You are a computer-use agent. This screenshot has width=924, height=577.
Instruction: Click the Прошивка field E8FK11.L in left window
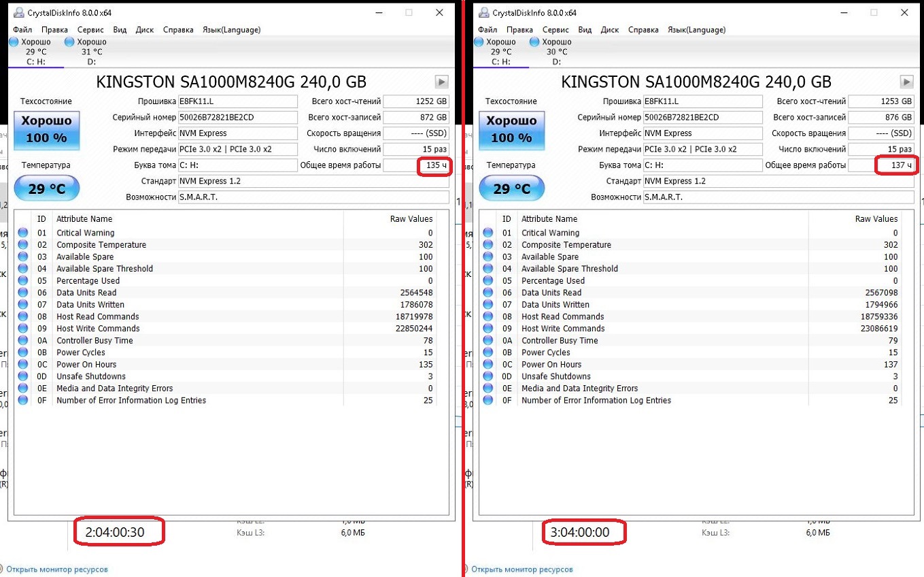click(238, 101)
